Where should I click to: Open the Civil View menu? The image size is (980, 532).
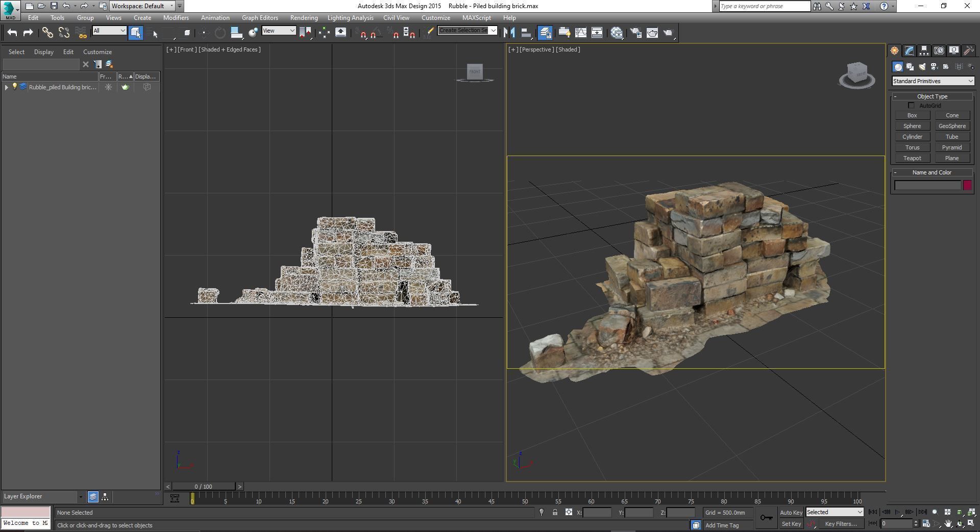[x=396, y=18]
